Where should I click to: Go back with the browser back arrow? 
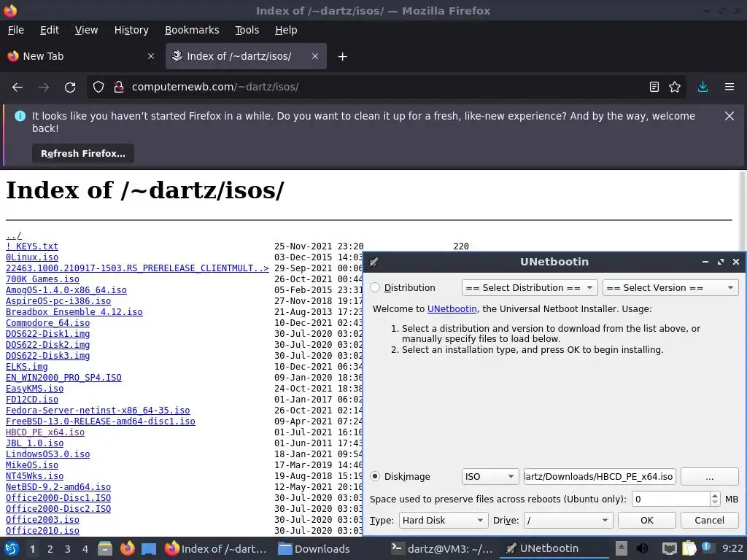(x=18, y=87)
